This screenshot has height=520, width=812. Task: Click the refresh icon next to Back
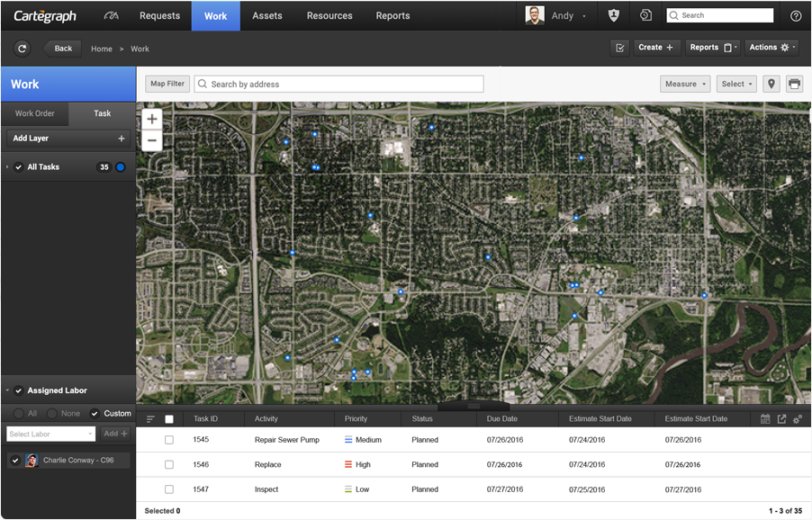pos(22,49)
